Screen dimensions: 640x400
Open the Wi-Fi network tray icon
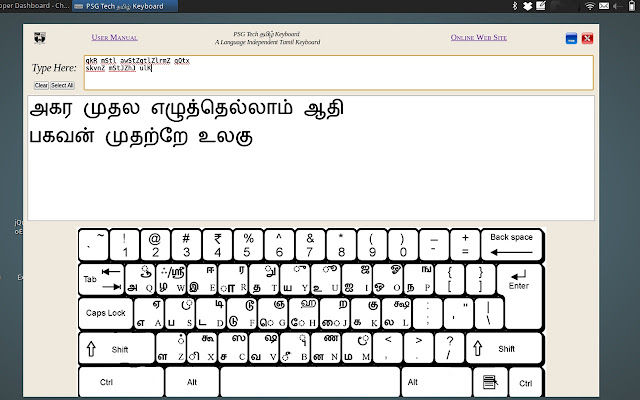click(589, 6)
